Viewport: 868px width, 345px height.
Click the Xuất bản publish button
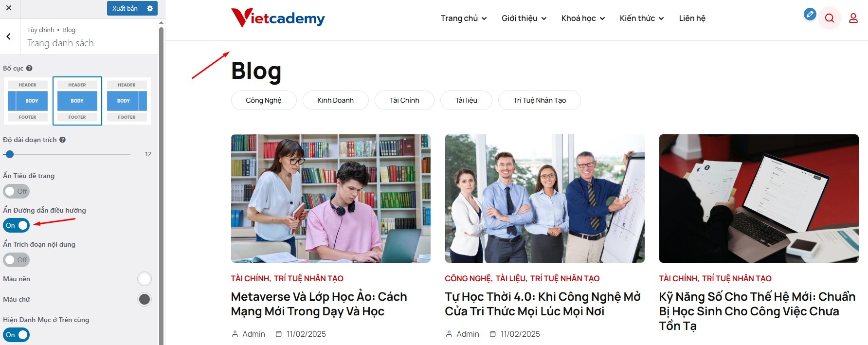pos(125,8)
